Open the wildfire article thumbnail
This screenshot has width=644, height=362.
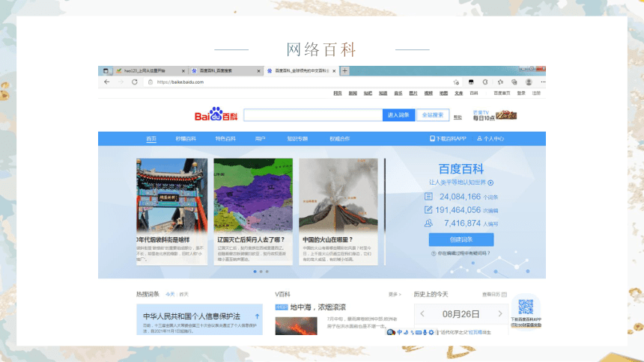(x=296, y=326)
